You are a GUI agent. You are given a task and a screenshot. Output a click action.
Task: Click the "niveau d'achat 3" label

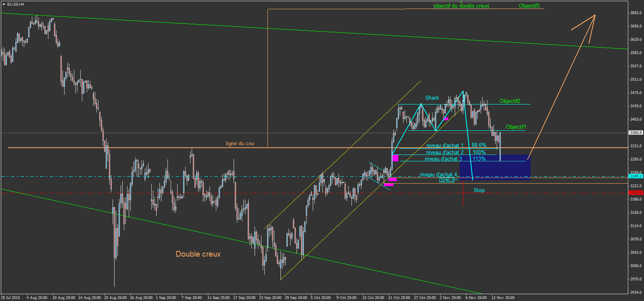443,159
